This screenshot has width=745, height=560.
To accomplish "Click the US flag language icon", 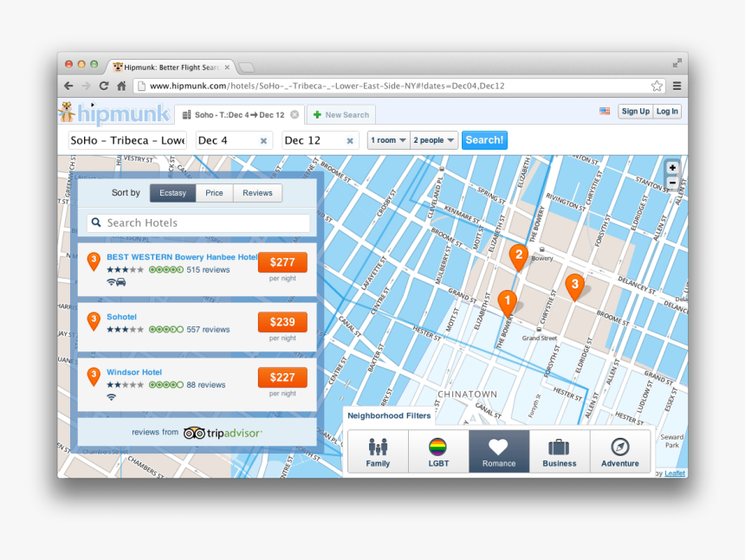I will coord(605,111).
